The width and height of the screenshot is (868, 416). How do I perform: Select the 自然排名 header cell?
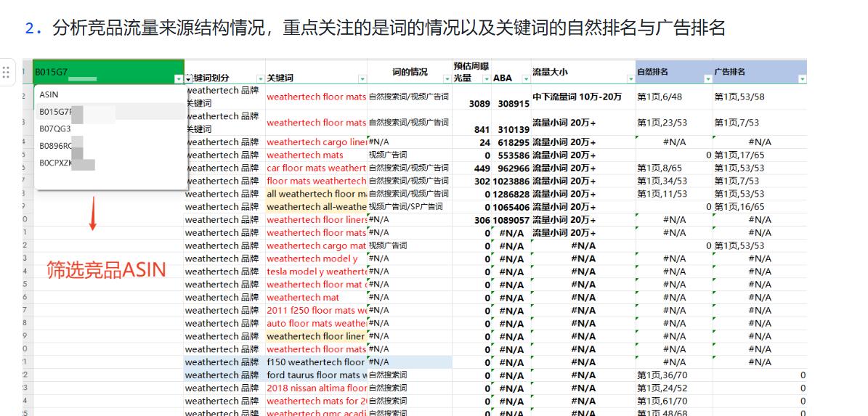[674, 72]
